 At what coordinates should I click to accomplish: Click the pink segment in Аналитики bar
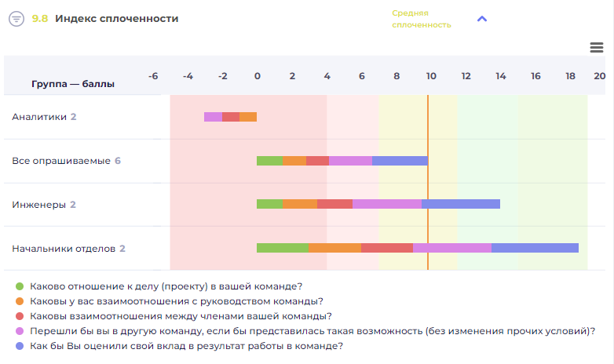coord(213,117)
